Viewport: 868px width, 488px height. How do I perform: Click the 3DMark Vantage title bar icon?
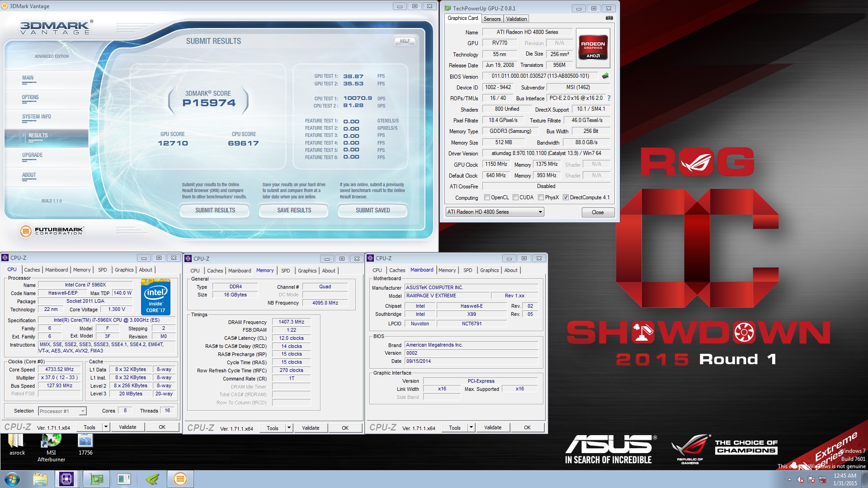(x=5, y=6)
